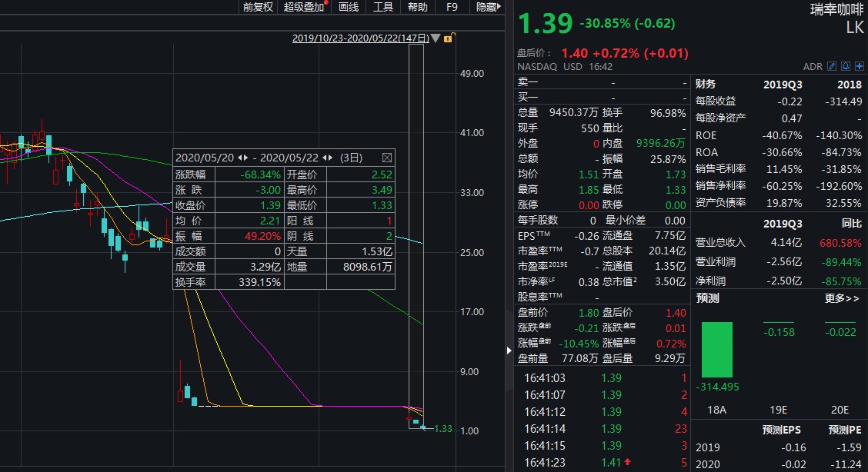The height and width of the screenshot is (472, 868).
Task: Click the 总市值 value 3.50亿
Action: 669,282
